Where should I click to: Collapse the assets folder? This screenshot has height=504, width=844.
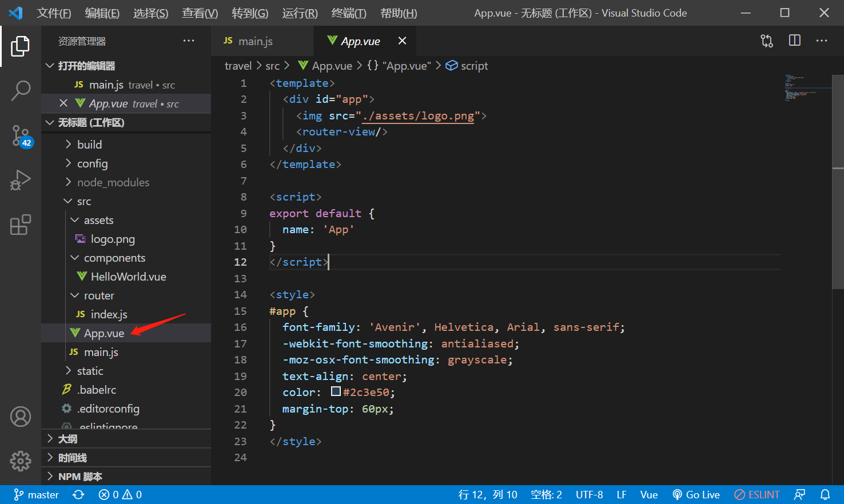[126, 220]
